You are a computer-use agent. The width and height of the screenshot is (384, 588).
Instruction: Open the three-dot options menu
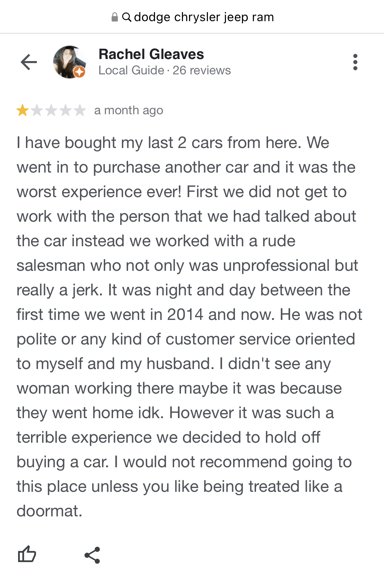pos(355,62)
